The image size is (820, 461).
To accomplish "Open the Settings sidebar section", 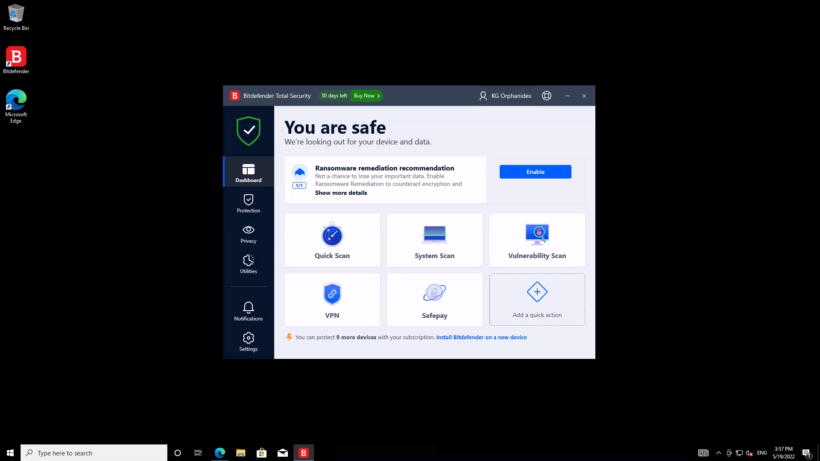I will pyautogui.click(x=248, y=341).
